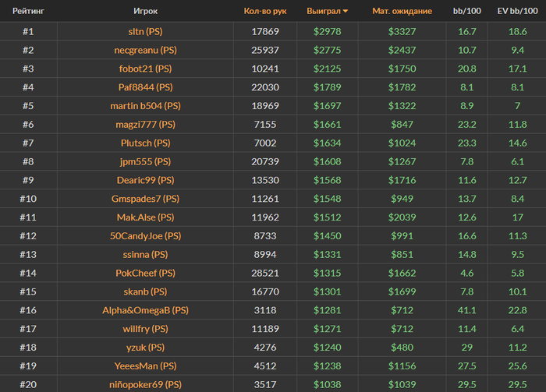Open player sltn (PS) profile

click(145, 31)
